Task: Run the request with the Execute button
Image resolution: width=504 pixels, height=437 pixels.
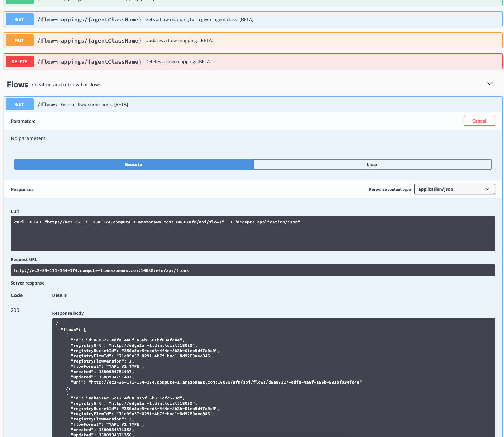Action: 134,164
